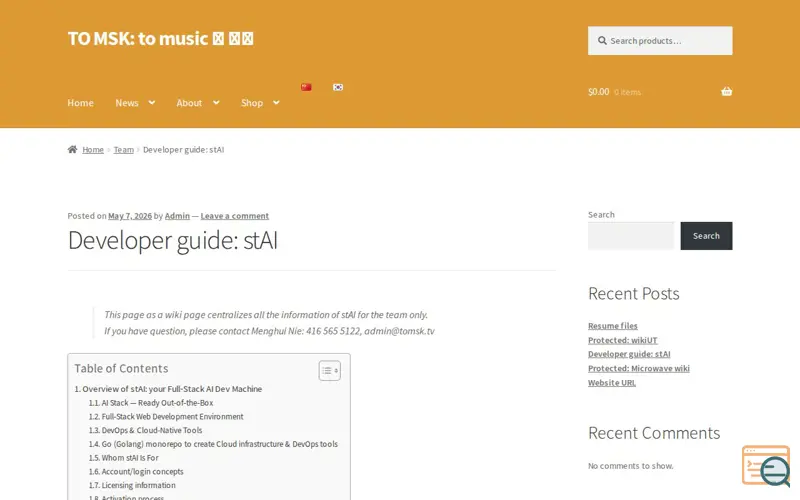Image resolution: width=800 pixels, height=500 pixels.
Task: Open the $0.00 cart total link
Action: pos(614,92)
